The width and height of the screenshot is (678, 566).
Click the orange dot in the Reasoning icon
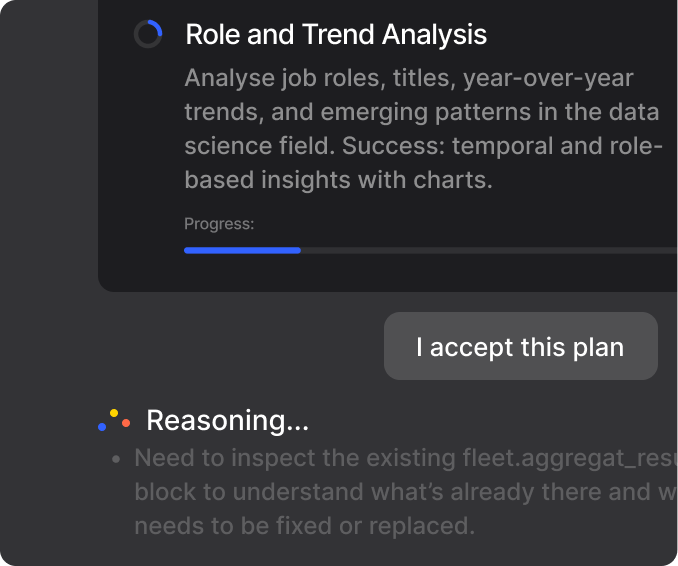[126, 423]
